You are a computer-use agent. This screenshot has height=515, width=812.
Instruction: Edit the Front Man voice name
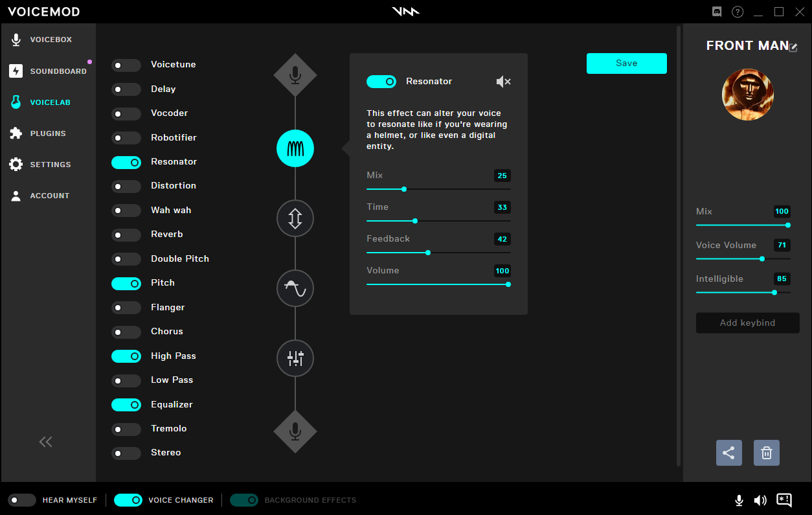793,47
